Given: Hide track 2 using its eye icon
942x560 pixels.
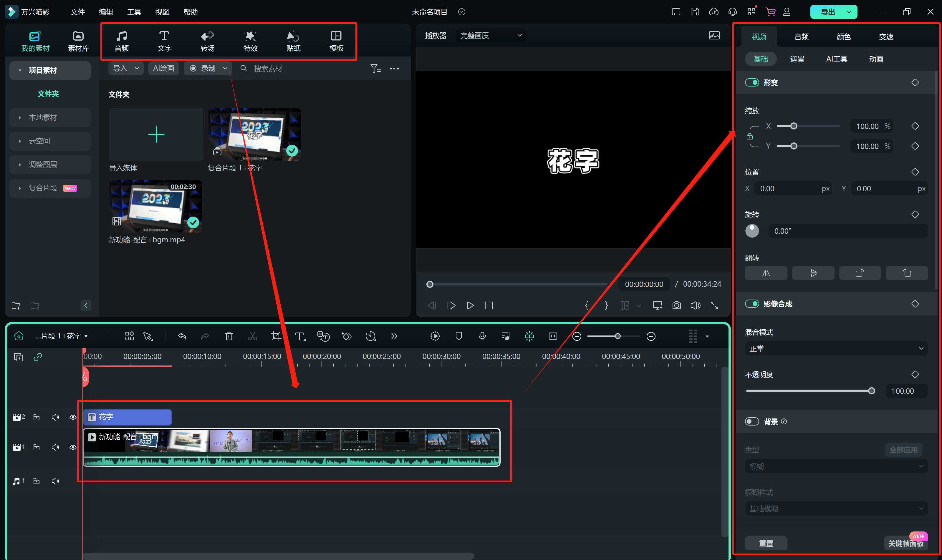Looking at the screenshot, I should (x=73, y=417).
